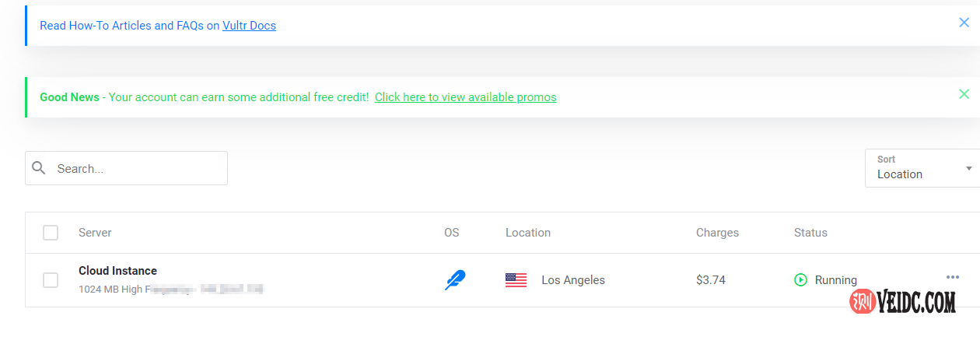
Task: Open the Sort by Location dropdown
Action: (918, 168)
